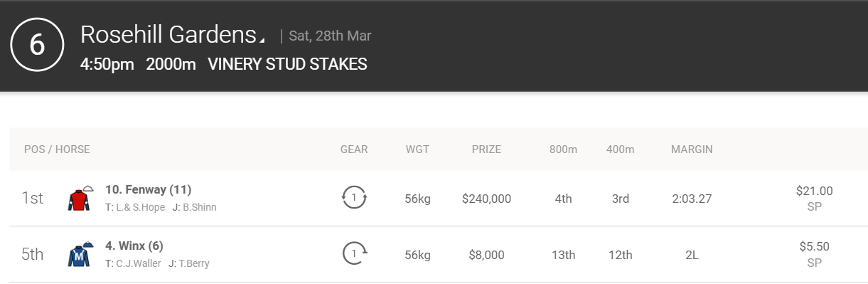Click Winx's blue jockey silks icon
868x284 pixels.
click(x=80, y=254)
